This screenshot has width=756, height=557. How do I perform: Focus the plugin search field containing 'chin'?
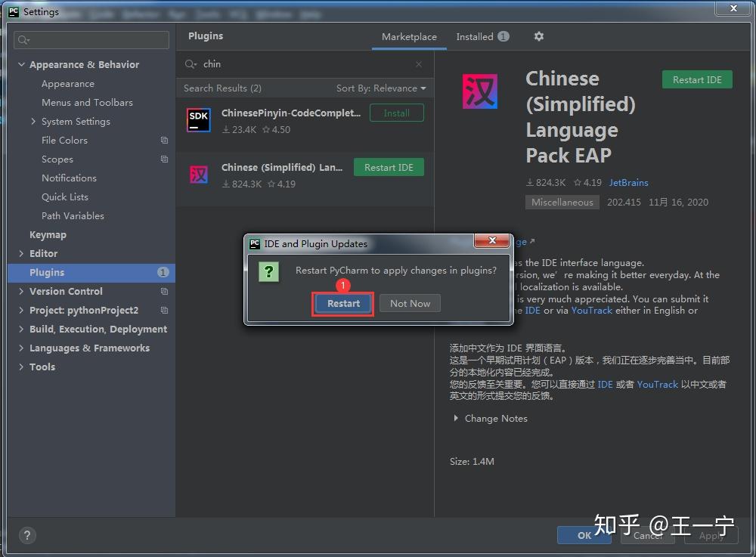click(307, 64)
